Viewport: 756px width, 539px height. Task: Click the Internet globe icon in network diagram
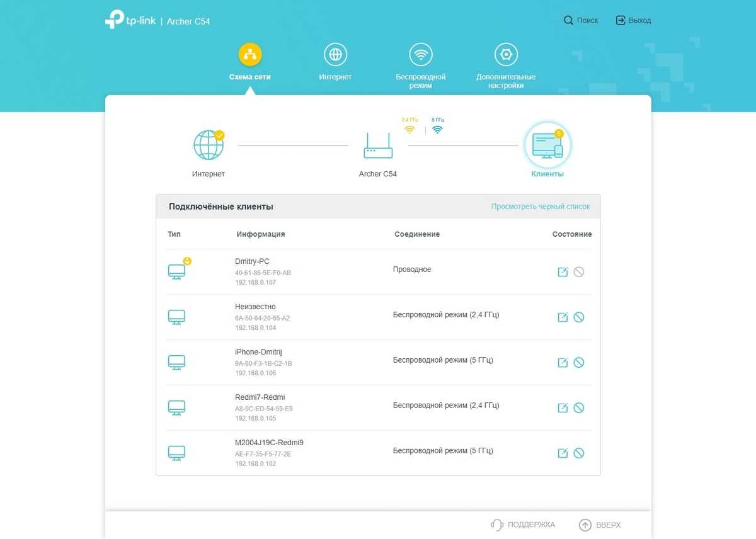(209, 145)
